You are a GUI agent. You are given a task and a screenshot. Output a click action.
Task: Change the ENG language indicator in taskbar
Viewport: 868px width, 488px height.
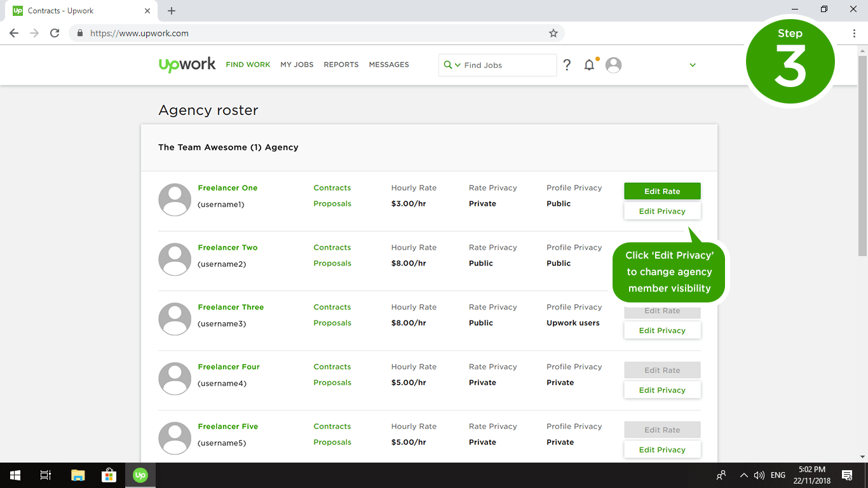777,475
